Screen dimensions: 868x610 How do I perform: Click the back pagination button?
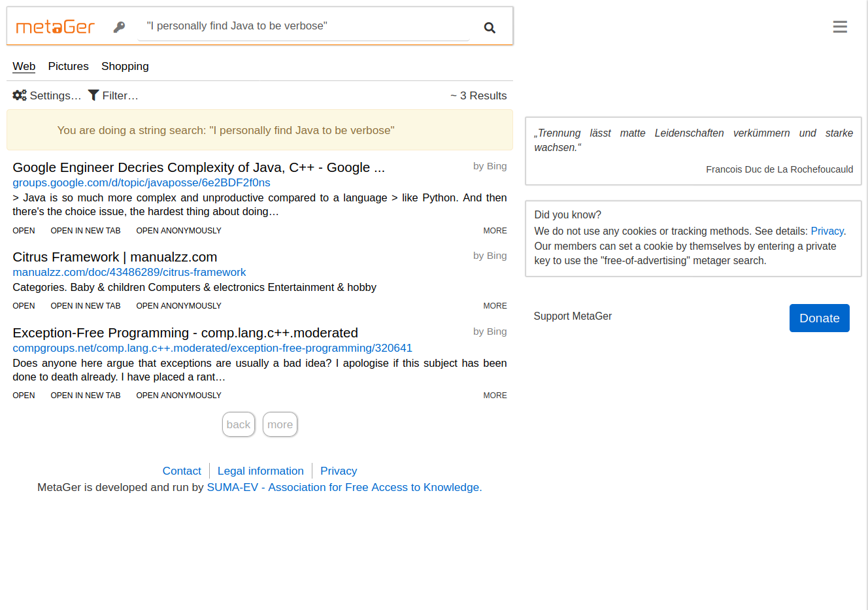[239, 424]
